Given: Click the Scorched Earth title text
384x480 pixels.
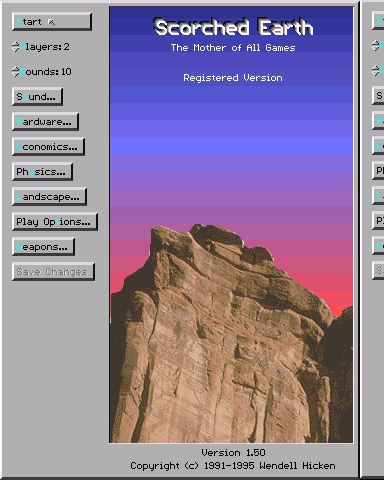Looking at the screenshot, I should pyautogui.click(x=233, y=27).
